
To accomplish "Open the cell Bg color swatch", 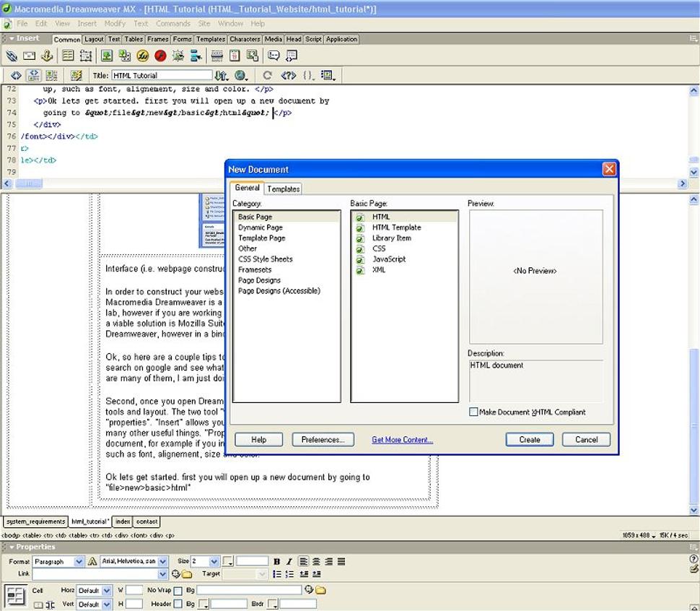I will click(204, 604).
